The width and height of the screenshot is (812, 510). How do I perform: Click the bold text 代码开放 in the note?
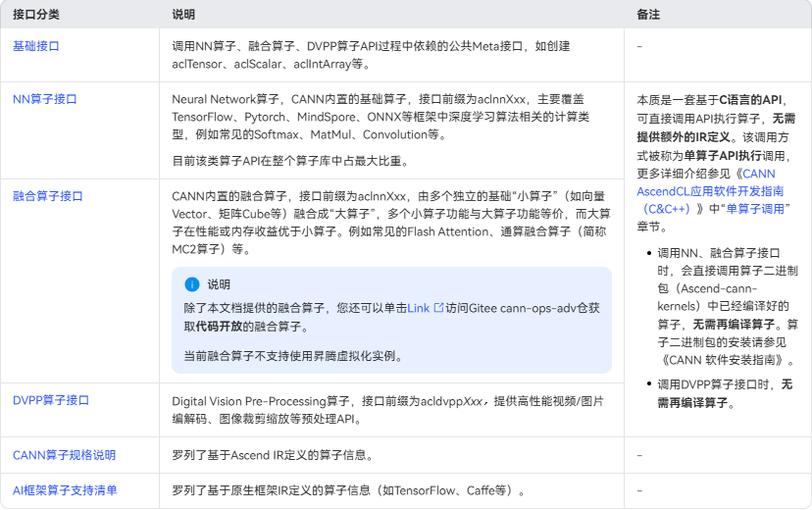pos(219,327)
